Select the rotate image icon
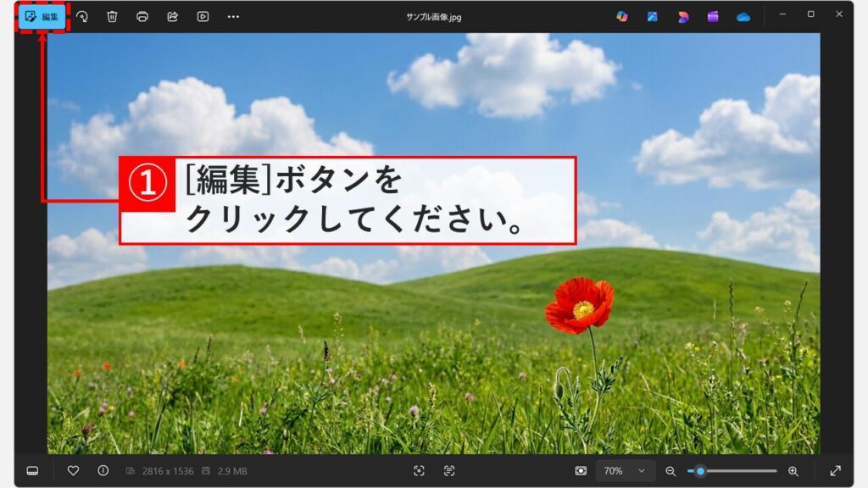The image size is (868, 488). coord(81,15)
